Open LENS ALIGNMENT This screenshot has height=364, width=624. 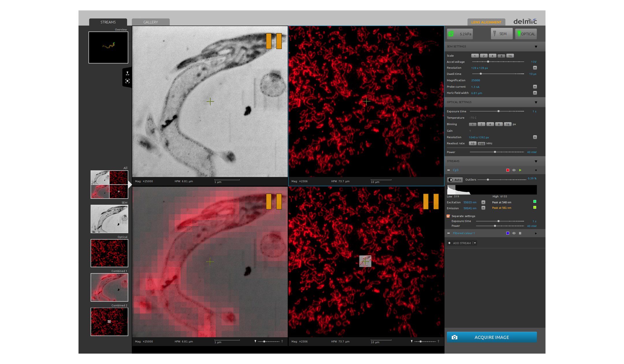pos(486,22)
